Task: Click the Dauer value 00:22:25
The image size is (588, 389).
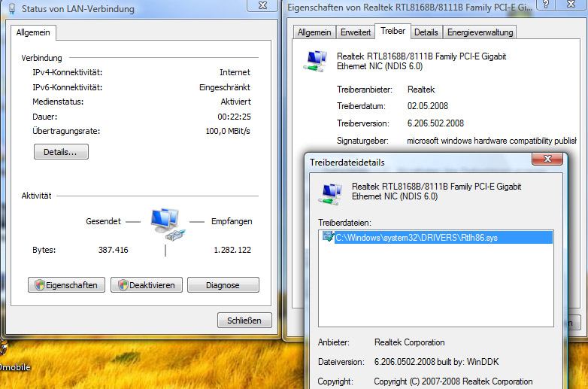Action: pos(234,117)
